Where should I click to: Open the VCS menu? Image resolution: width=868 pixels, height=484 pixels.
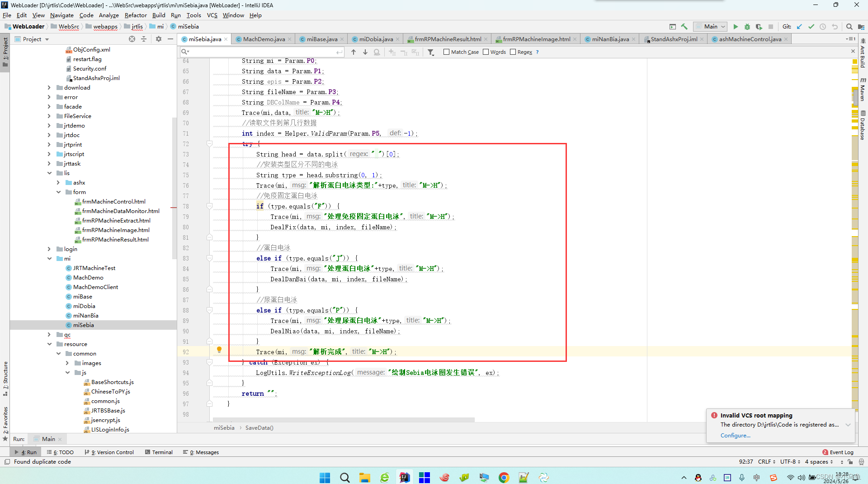coord(212,15)
